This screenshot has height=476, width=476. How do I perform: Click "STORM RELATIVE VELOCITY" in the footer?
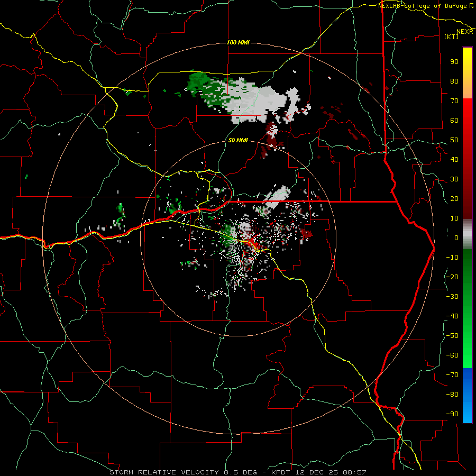coord(164,472)
